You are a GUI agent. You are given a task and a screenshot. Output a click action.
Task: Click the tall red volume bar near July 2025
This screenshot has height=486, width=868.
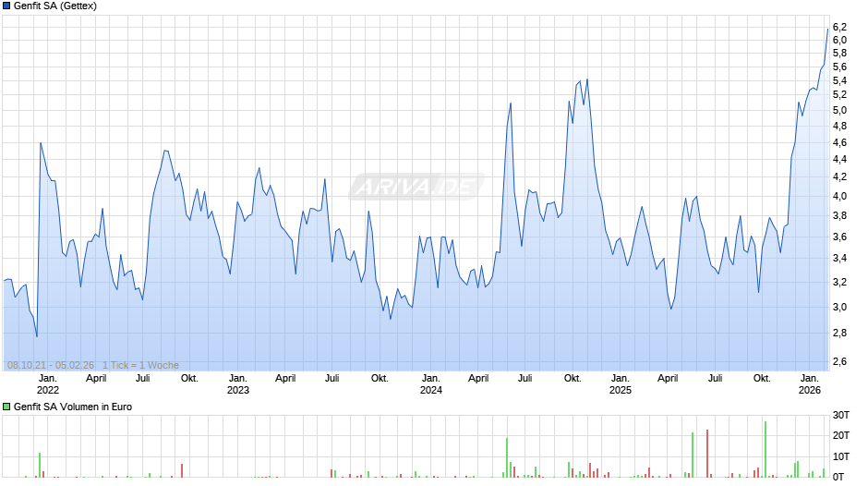(x=707, y=454)
